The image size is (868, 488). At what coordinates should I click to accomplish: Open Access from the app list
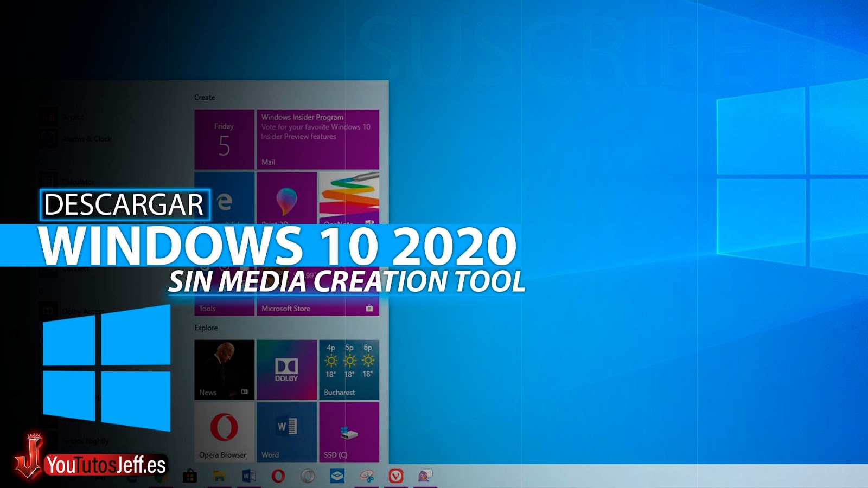62,117
